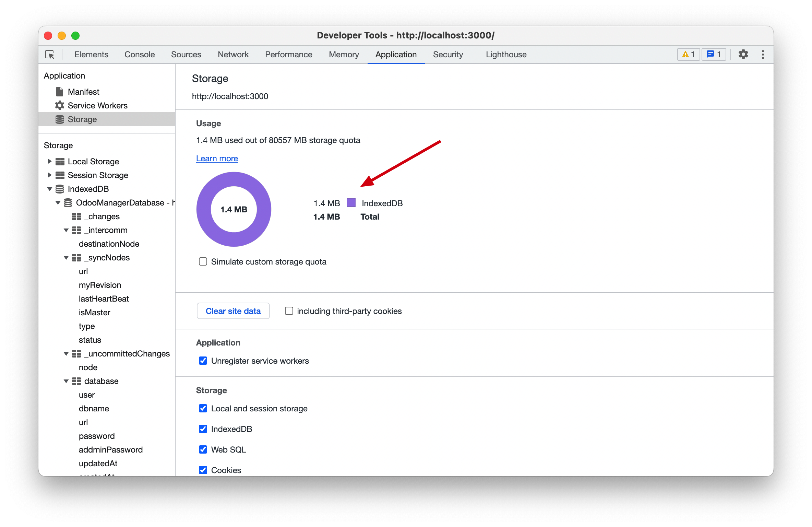Enable Simulate custom storage quota
Screen dimensions: 812x527
(203, 262)
